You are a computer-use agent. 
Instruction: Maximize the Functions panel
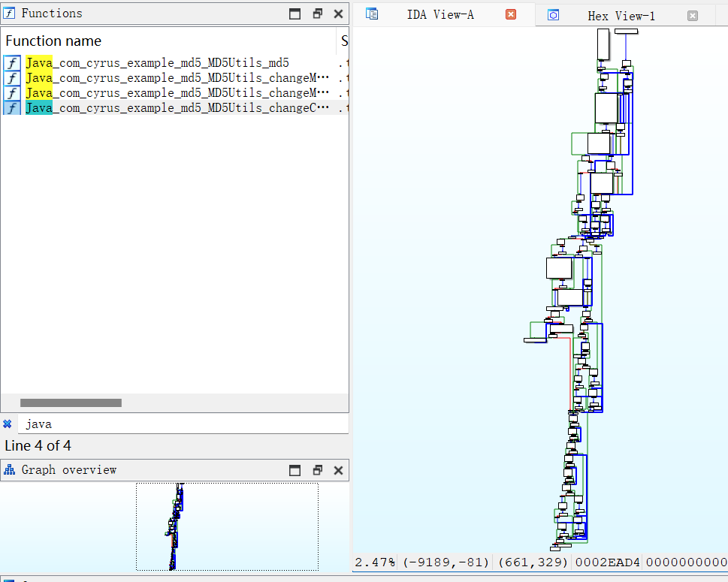pyautogui.click(x=295, y=14)
